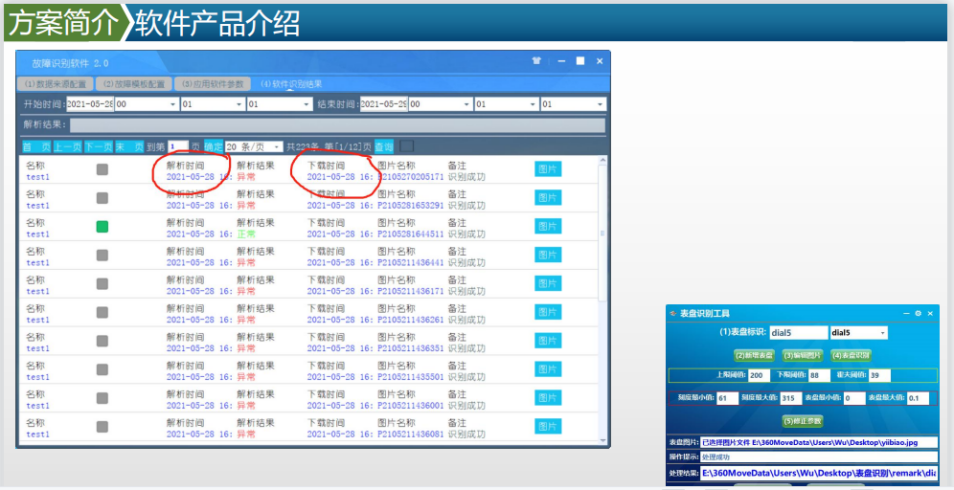Click 表盘图片 path field with yiibiao.jpg

(x=819, y=443)
